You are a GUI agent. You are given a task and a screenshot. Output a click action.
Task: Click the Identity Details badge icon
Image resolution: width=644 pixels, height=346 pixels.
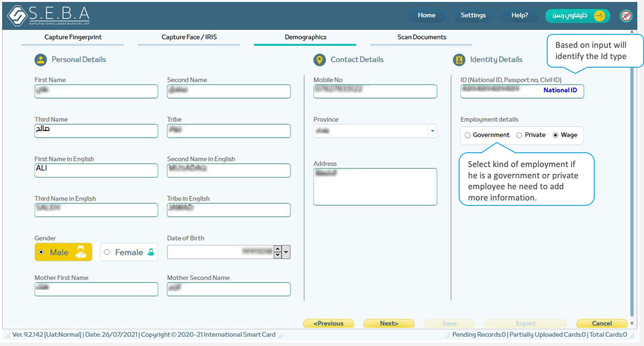(x=459, y=60)
